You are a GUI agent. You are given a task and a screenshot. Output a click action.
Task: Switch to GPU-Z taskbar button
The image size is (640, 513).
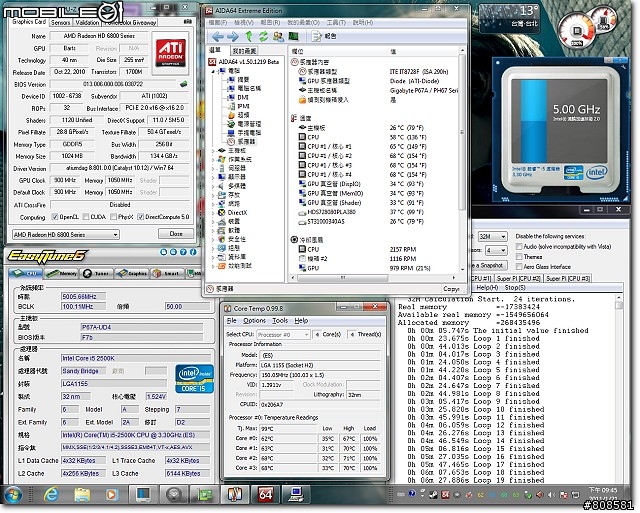(x=204, y=495)
